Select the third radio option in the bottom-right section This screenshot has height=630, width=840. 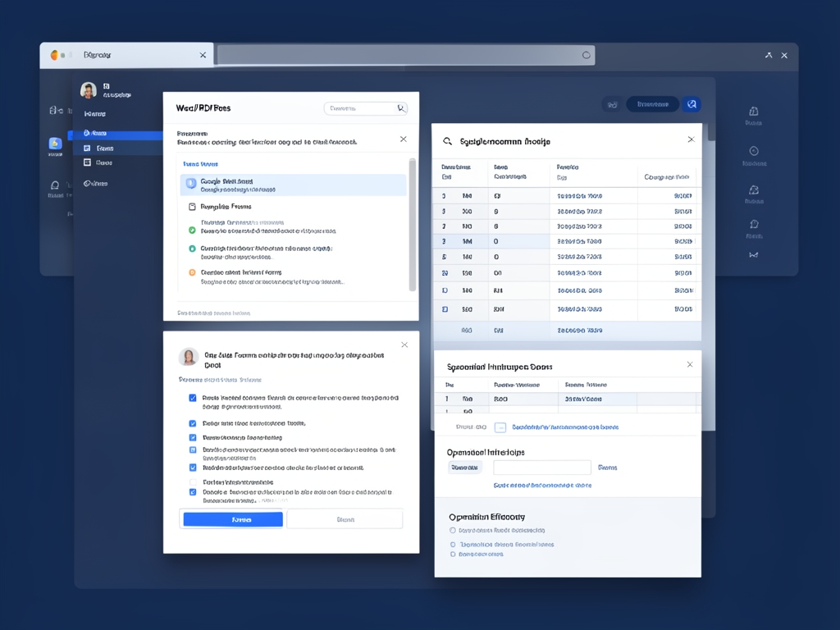click(453, 555)
